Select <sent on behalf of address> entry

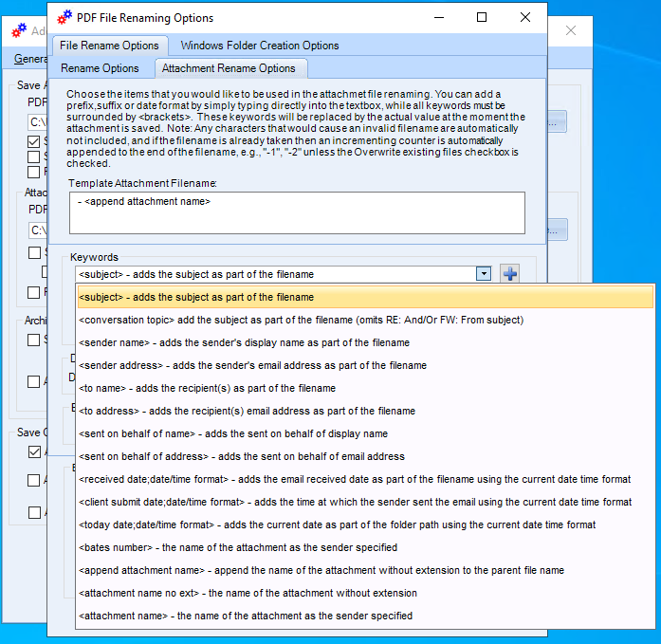point(365,456)
